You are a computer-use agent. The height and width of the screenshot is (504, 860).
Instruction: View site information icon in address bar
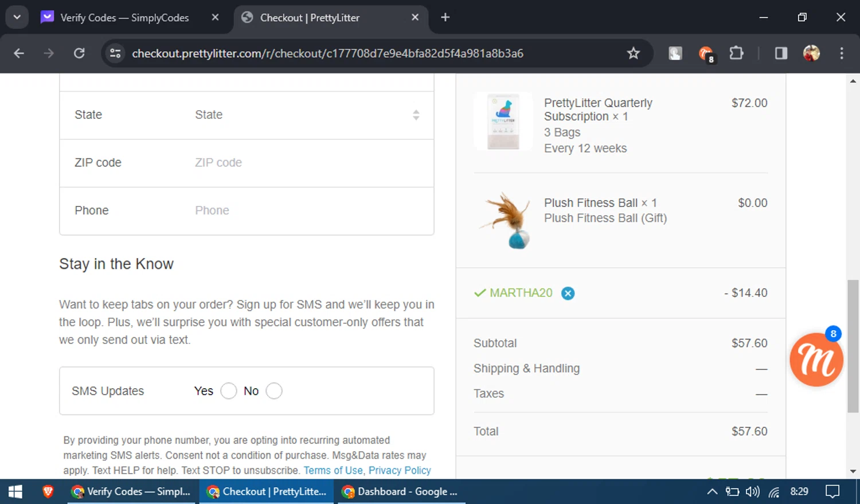coord(115,53)
